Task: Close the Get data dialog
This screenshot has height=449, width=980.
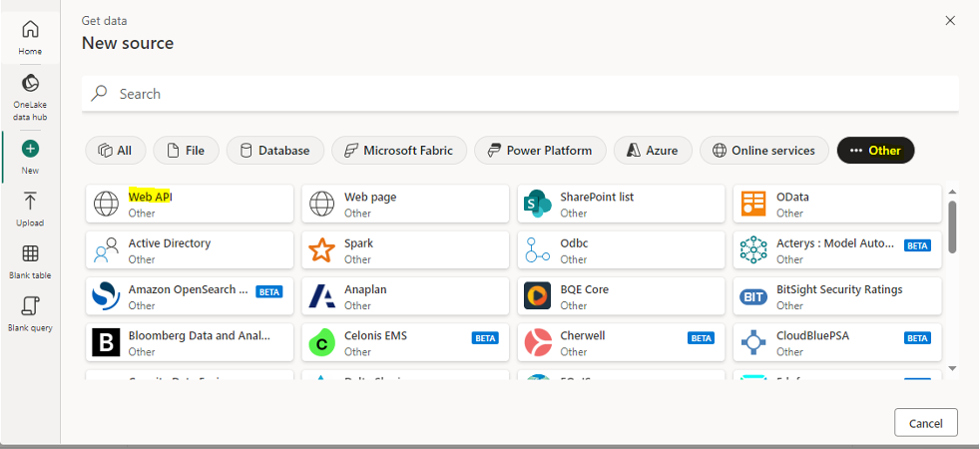Action: [x=950, y=21]
